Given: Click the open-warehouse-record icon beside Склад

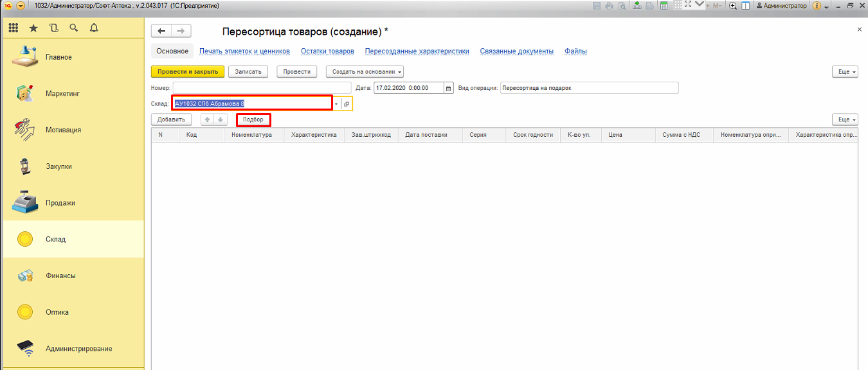Looking at the screenshot, I should 347,103.
